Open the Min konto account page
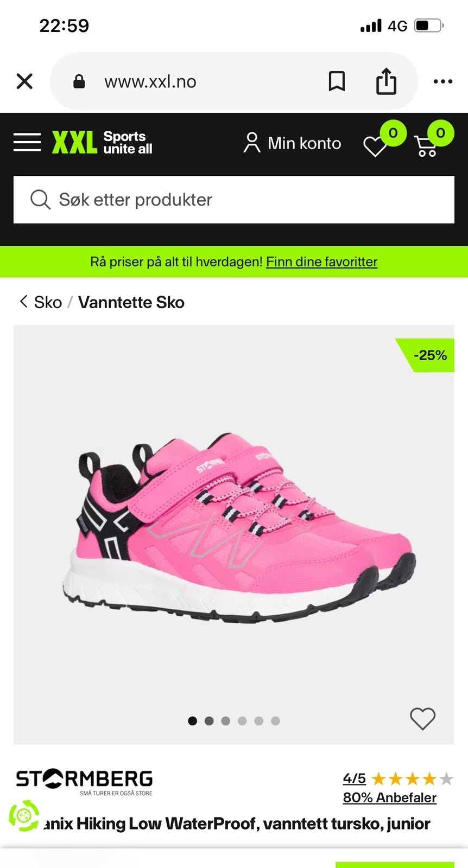 [292, 143]
